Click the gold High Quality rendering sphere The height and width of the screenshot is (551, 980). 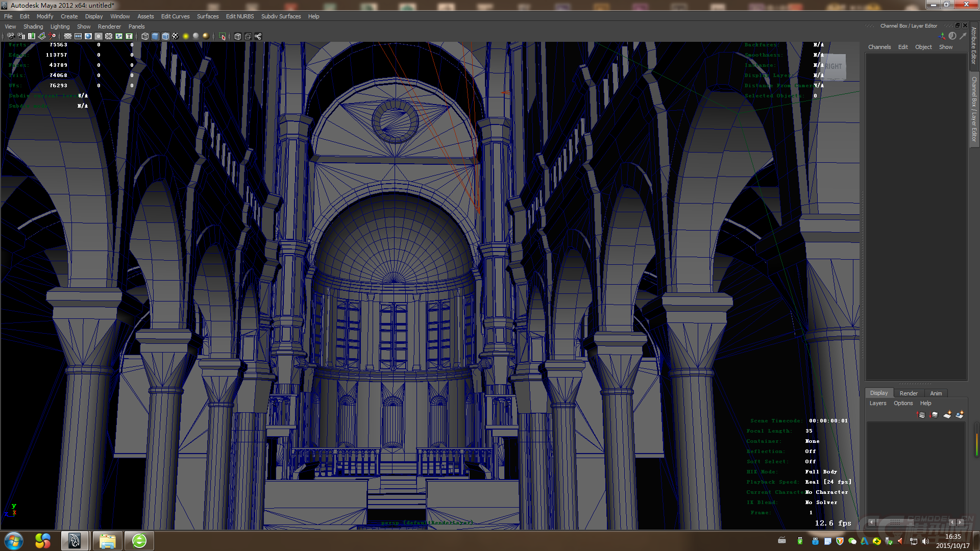point(206,36)
